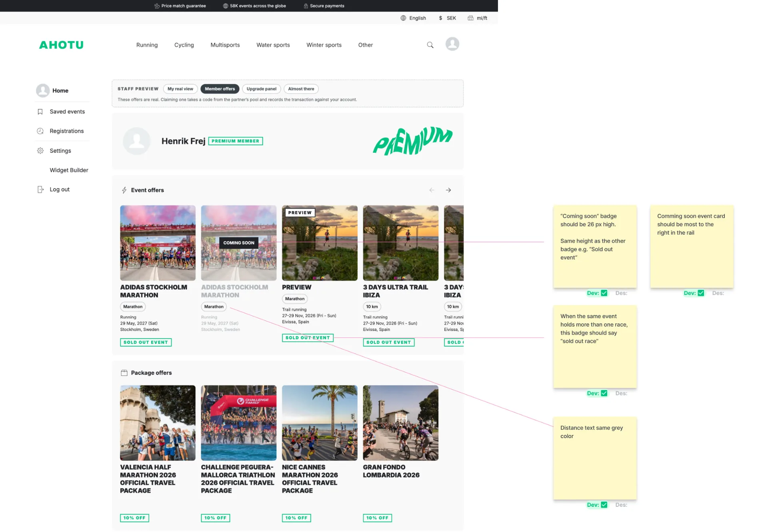Toggle Dev checkbox under Comming soon event card note
This screenshot has width=768, height=532.
701,293
